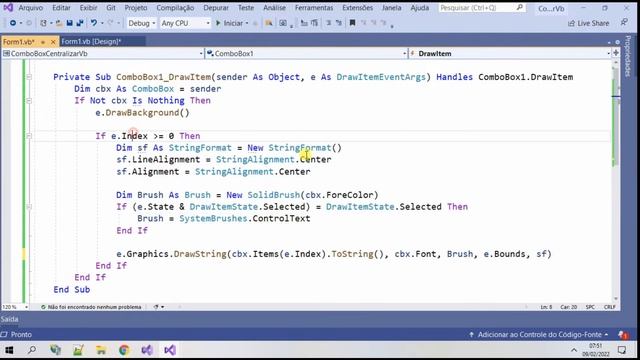Collapse the 'If (e.State' block outline

pyautogui.click(x=29, y=207)
